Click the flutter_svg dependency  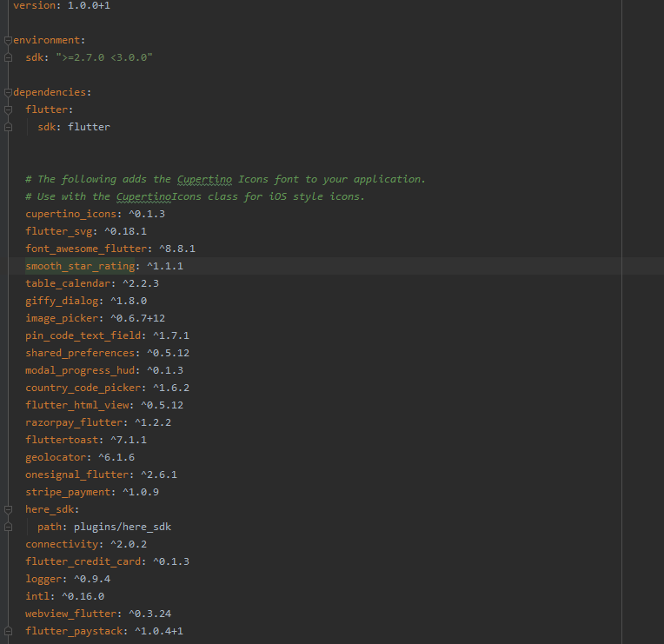[x=86, y=231]
